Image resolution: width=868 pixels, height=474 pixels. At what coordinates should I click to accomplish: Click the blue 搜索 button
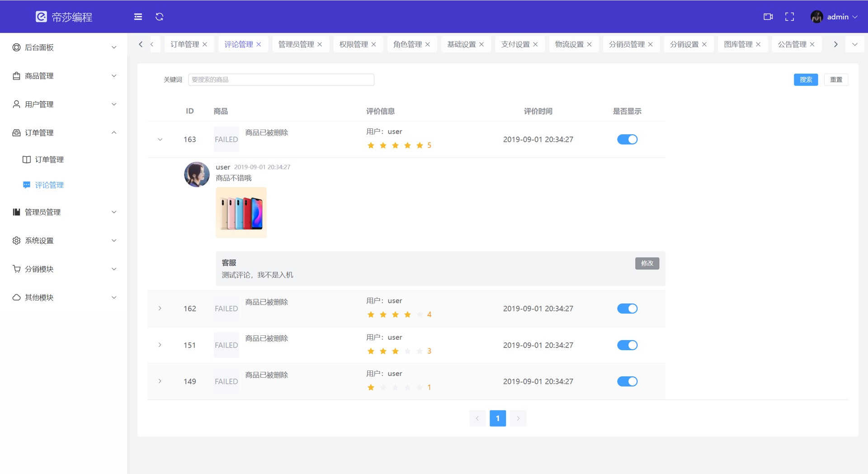point(806,80)
